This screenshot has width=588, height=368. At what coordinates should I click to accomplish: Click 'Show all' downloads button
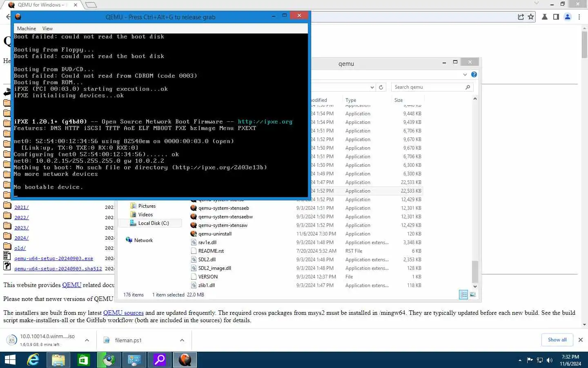point(557,340)
